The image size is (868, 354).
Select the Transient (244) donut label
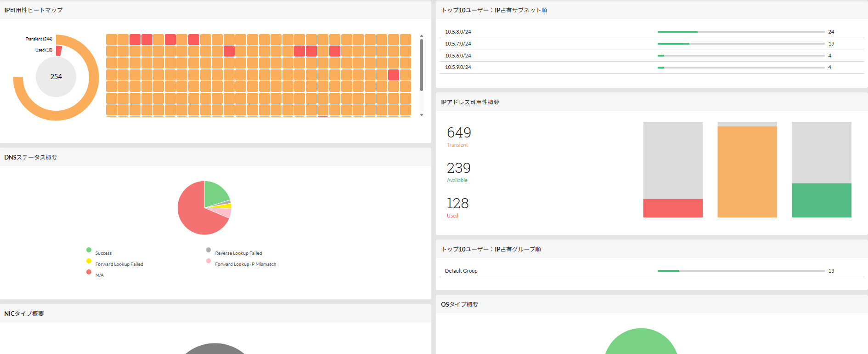coord(39,39)
